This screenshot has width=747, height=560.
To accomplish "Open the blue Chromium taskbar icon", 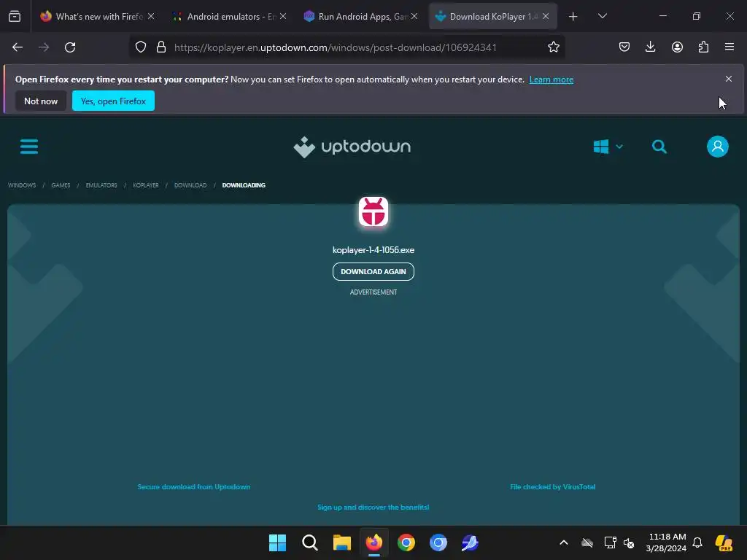I will 438,542.
